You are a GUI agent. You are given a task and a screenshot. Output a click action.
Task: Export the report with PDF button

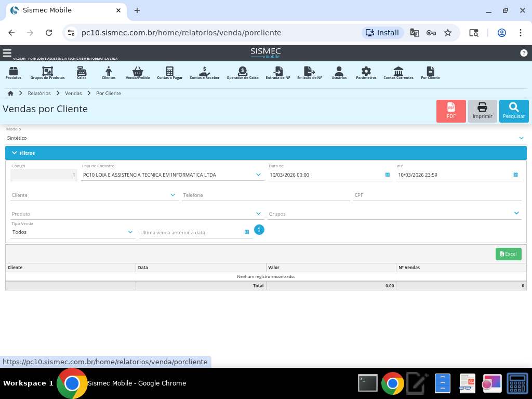(451, 111)
